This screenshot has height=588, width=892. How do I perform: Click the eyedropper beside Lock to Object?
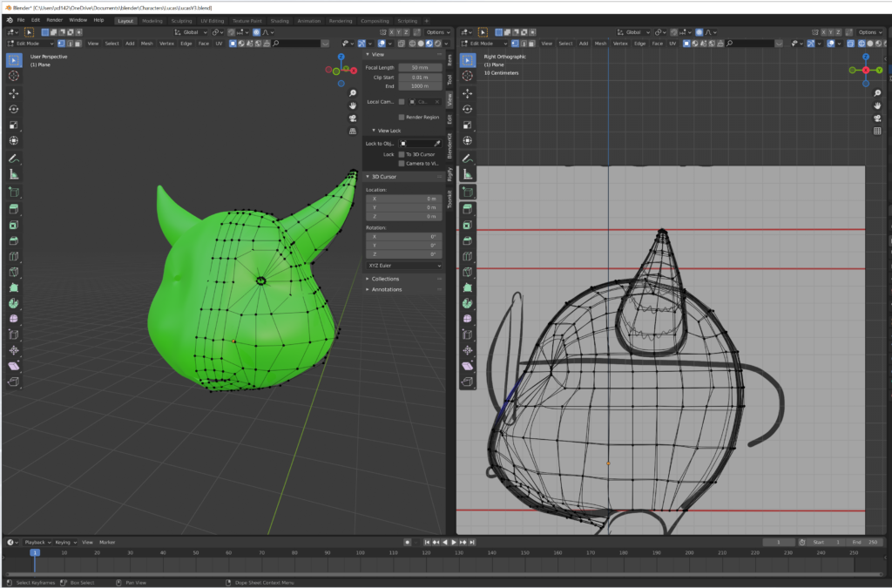[x=437, y=143]
